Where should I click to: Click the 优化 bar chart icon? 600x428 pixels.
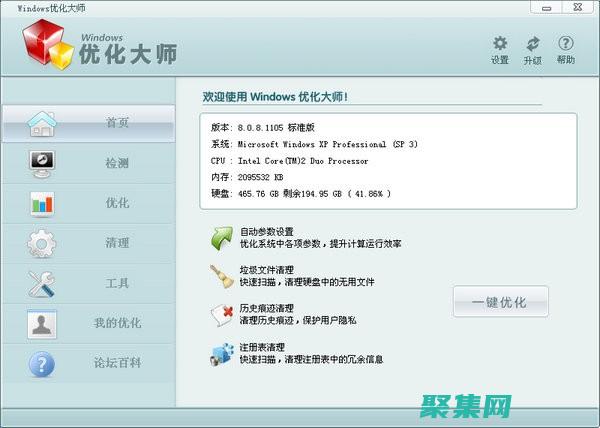[x=42, y=204]
